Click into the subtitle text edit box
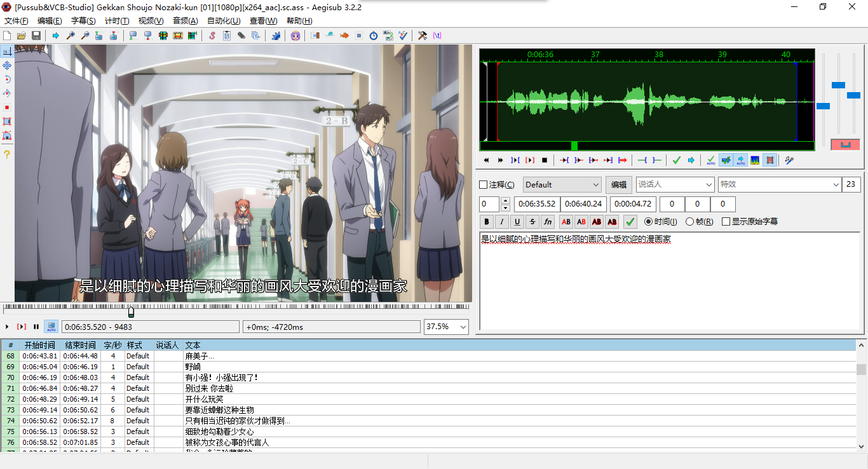The width and height of the screenshot is (868, 469). 670,281
